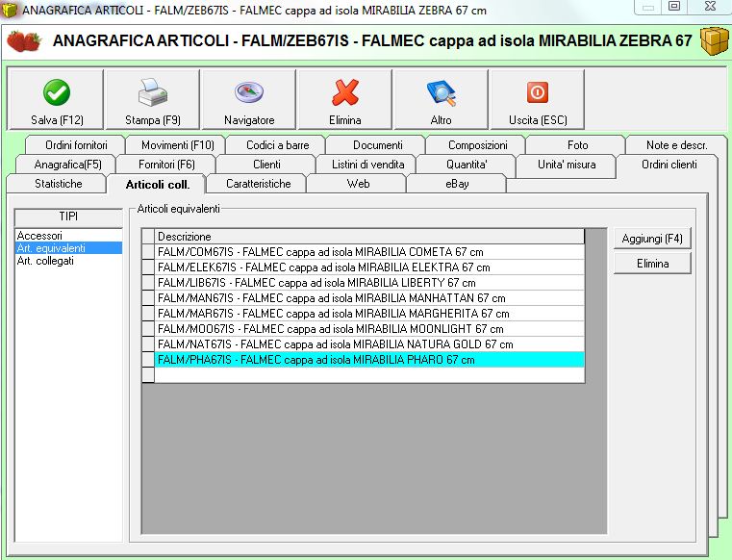Click the compass Navigatore icon
This screenshot has height=560, width=732.
[249, 92]
